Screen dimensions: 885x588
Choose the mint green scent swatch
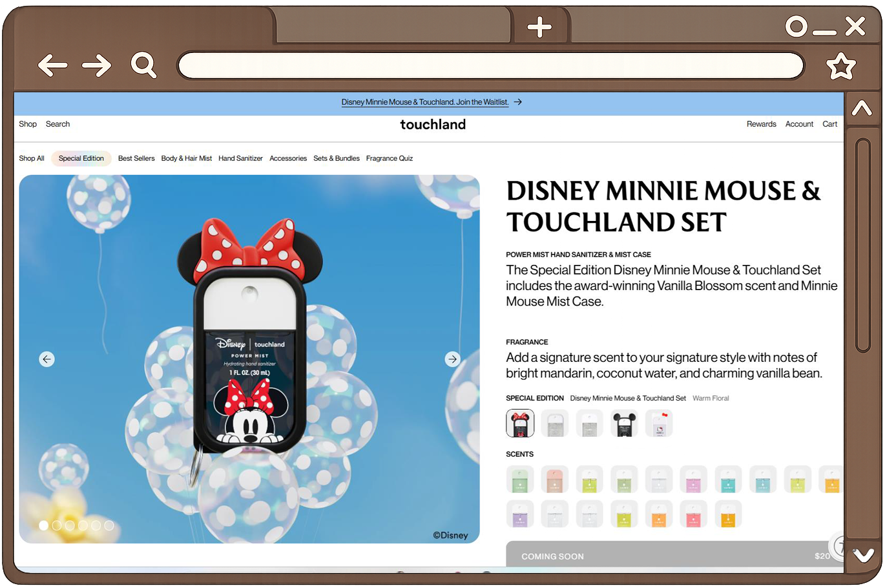[520, 479]
